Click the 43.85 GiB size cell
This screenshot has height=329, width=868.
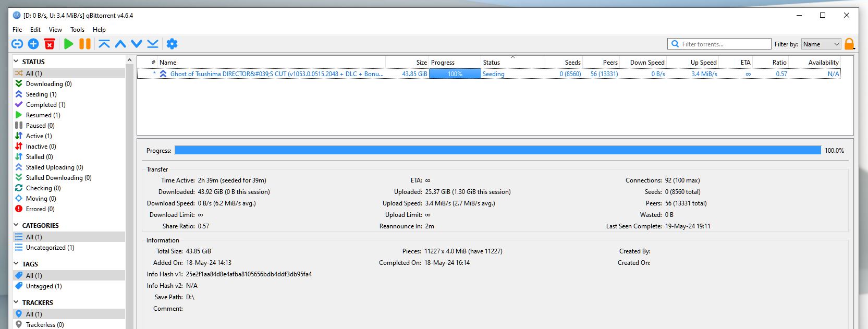click(x=414, y=74)
